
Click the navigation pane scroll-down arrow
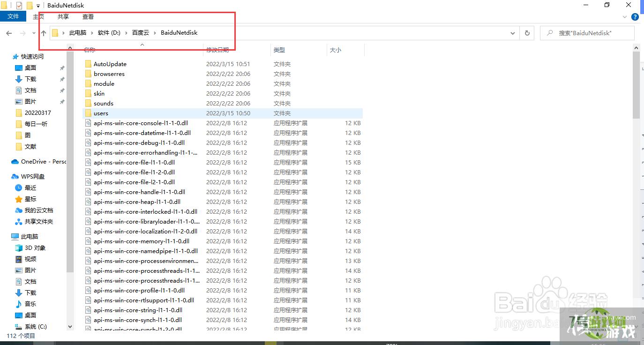coord(70,327)
